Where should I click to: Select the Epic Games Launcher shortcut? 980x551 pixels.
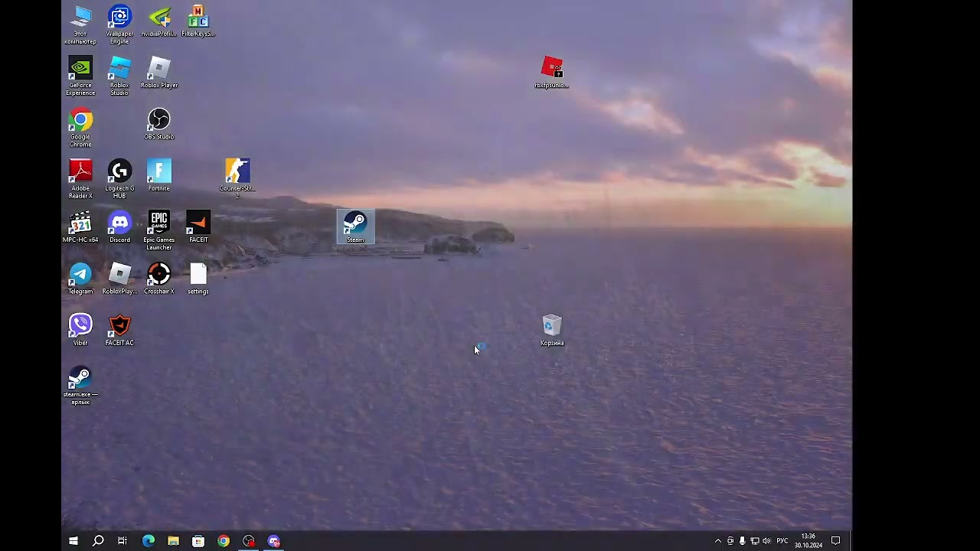(x=159, y=230)
